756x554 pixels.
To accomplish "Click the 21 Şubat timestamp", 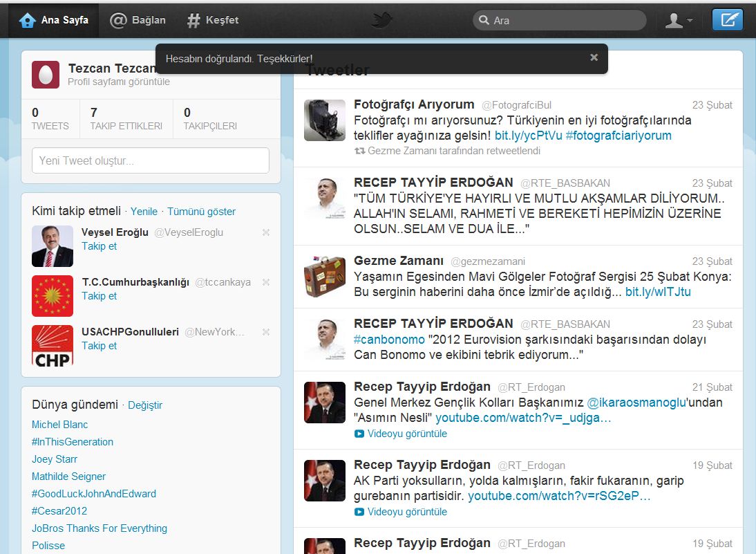I will click(712, 387).
